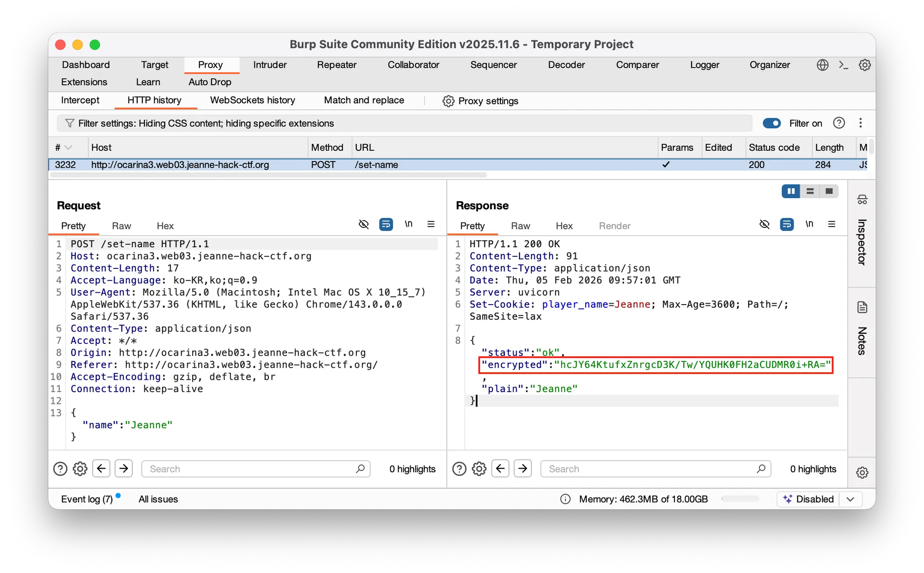Select side-by-side layout icon
The image size is (924, 573).
[x=791, y=191]
